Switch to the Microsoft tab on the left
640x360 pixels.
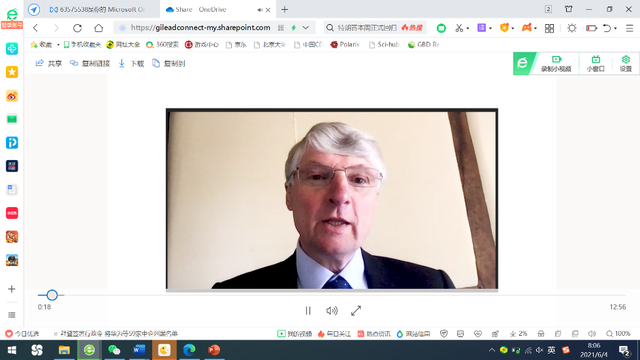tap(97, 9)
